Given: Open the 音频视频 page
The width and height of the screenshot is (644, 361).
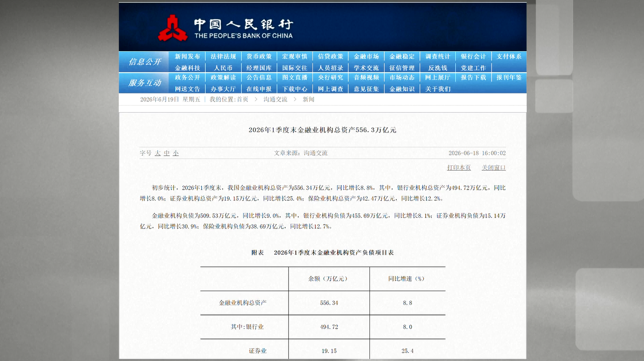Looking at the screenshot, I should pos(366,77).
